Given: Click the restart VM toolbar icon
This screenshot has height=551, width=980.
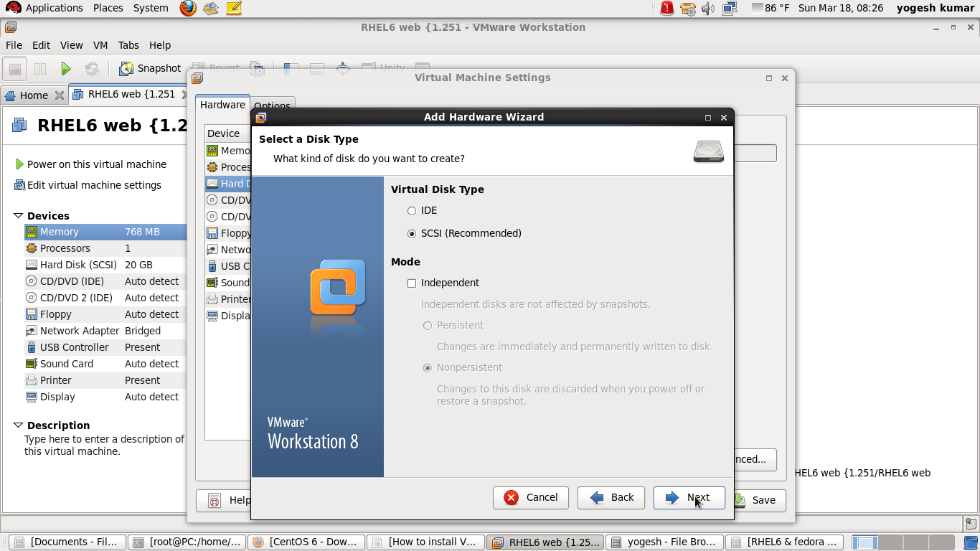Looking at the screenshot, I should click(x=92, y=68).
